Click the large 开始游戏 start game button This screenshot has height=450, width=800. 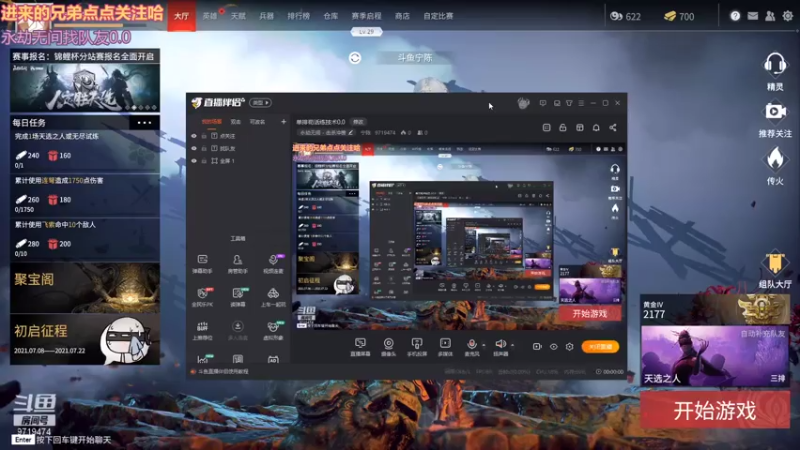click(x=715, y=410)
